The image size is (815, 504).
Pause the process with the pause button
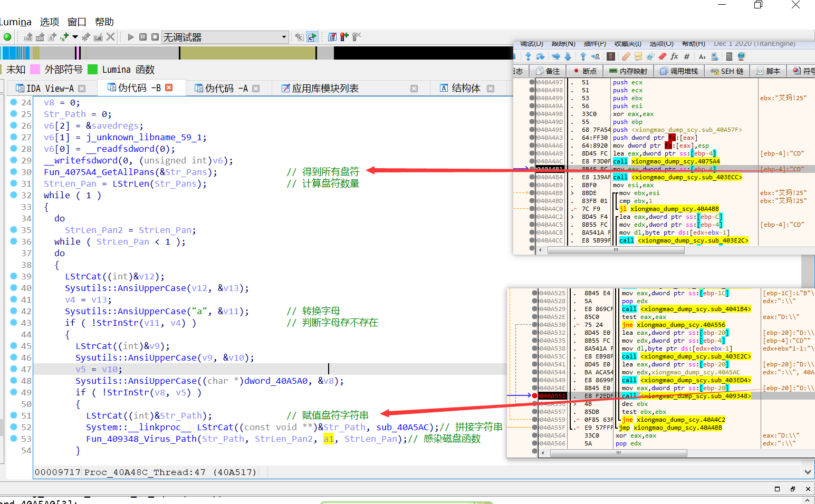click(143, 37)
